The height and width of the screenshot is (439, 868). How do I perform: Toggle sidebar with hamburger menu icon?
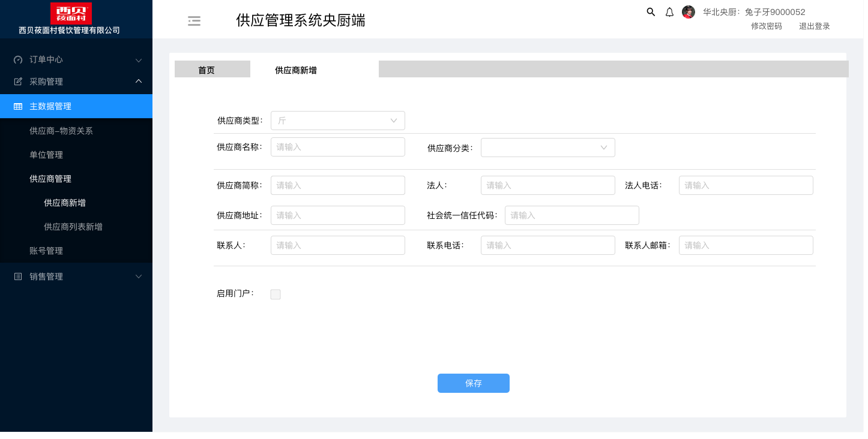194,21
